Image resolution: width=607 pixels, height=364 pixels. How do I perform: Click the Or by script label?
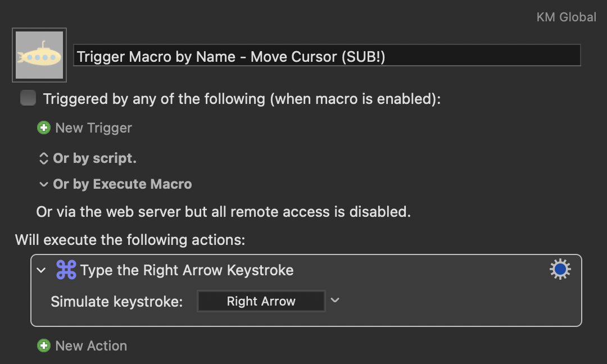click(x=95, y=158)
